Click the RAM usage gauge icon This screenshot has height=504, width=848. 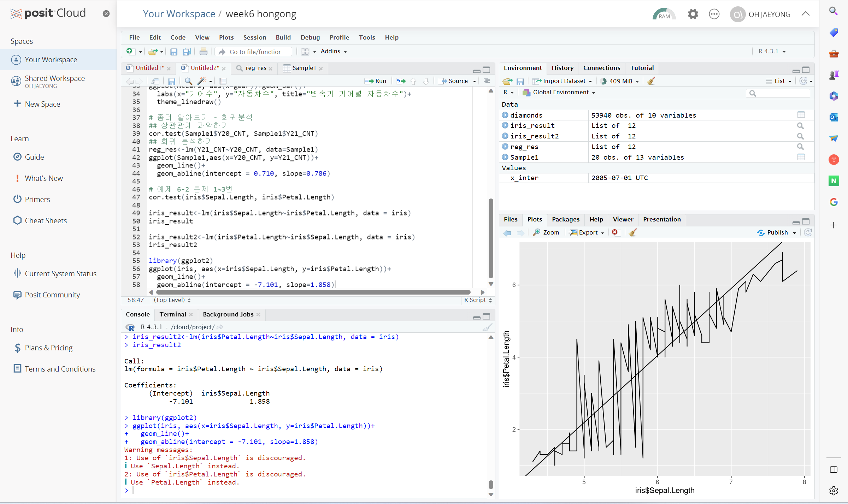pyautogui.click(x=664, y=14)
